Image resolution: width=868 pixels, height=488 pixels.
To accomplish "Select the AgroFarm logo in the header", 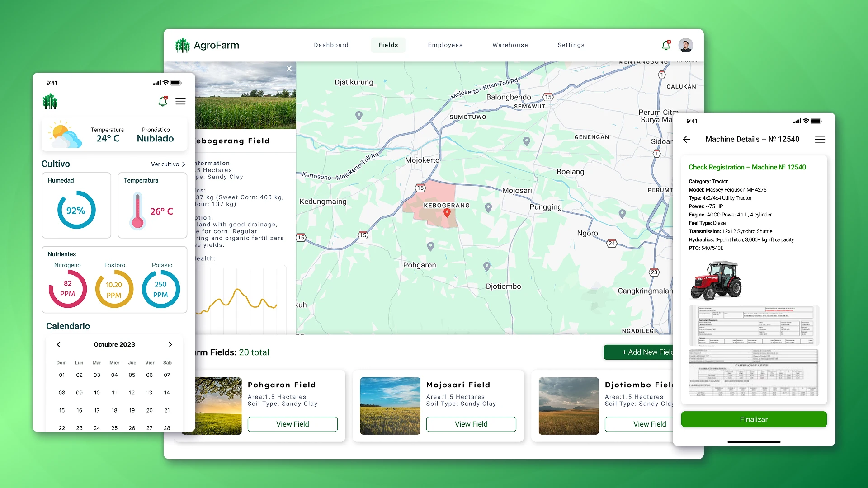I will 207,45.
